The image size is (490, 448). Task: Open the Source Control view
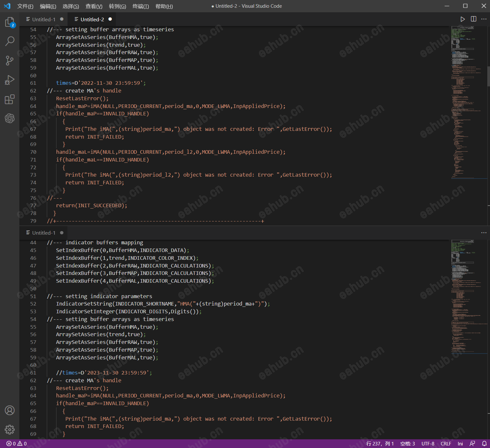[x=10, y=60]
